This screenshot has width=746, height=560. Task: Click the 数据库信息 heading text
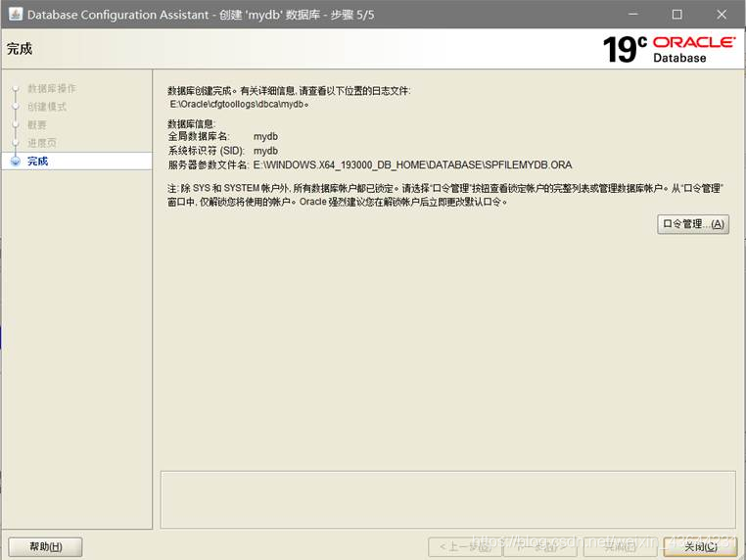pos(191,124)
